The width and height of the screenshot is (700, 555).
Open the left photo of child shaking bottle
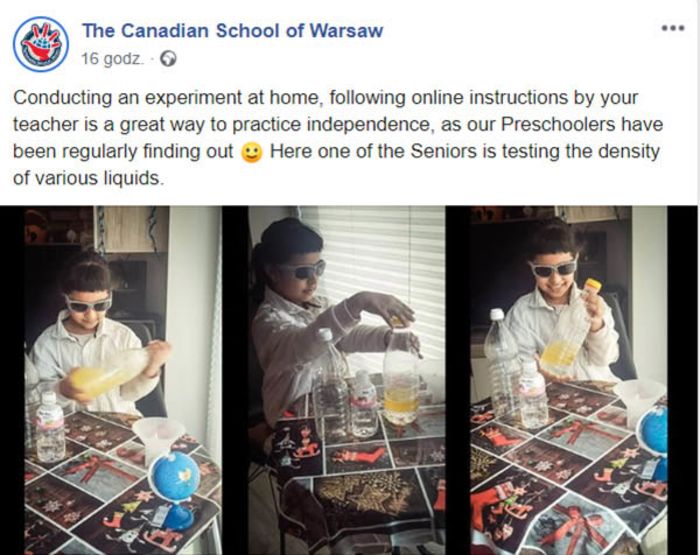click(123, 380)
